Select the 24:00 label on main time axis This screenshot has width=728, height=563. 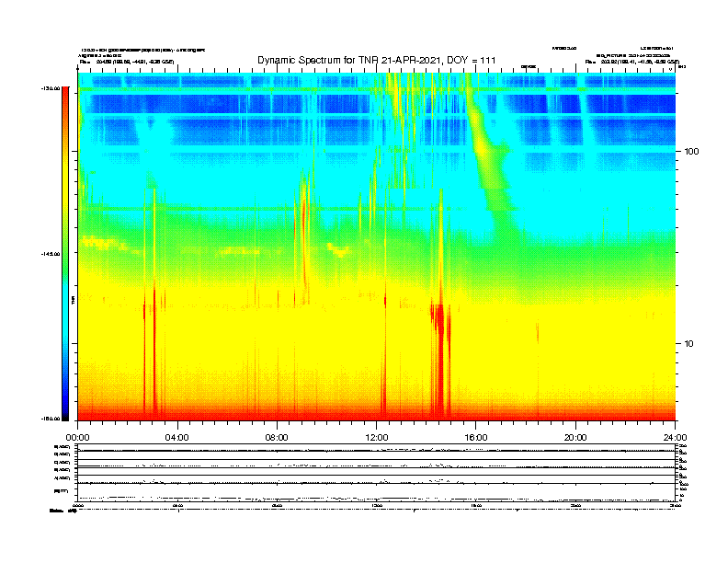click(x=675, y=438)
